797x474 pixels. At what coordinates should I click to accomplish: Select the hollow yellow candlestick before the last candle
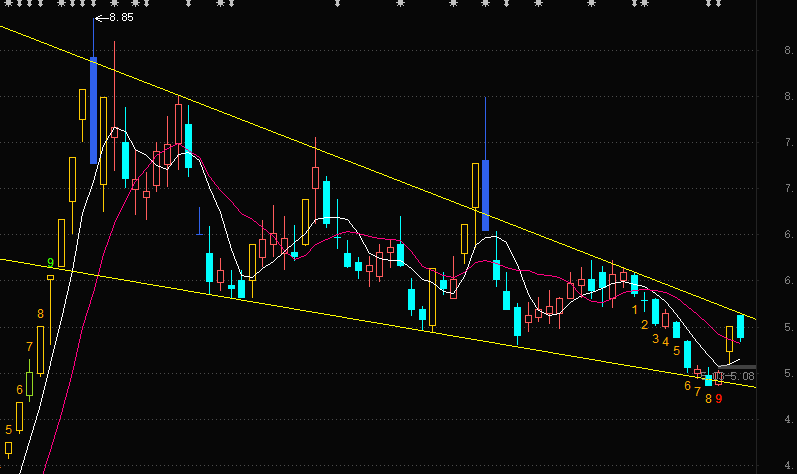[x=729, y=339]
